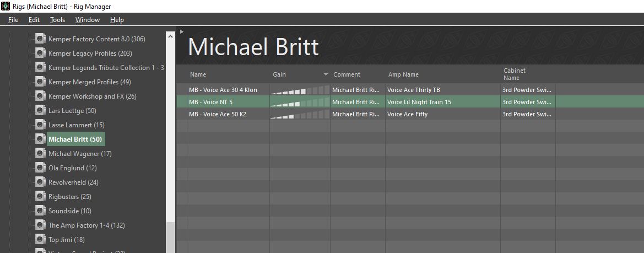Open the Tools menu
Image resolution: width=644 pixels, height=253 pixels.
click(57, 20)
